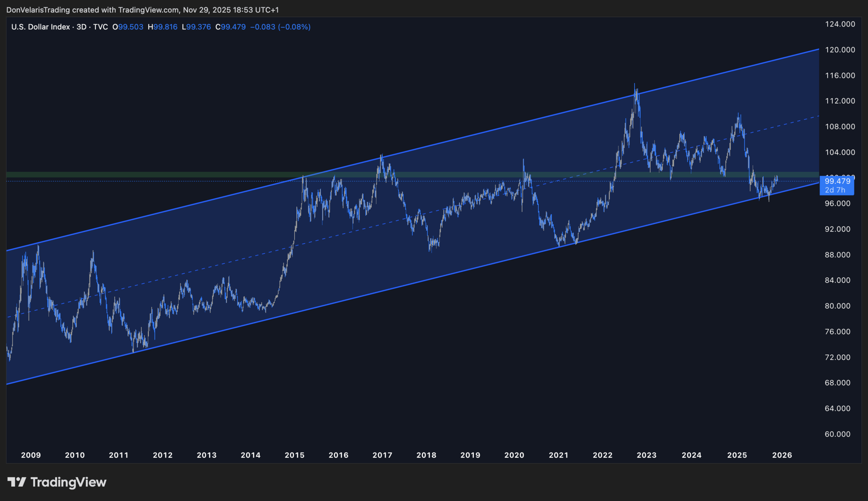Click the 60.000 price scale label
Image resolution: width=868 pixels, height=501 pixels.
point(837,434)
